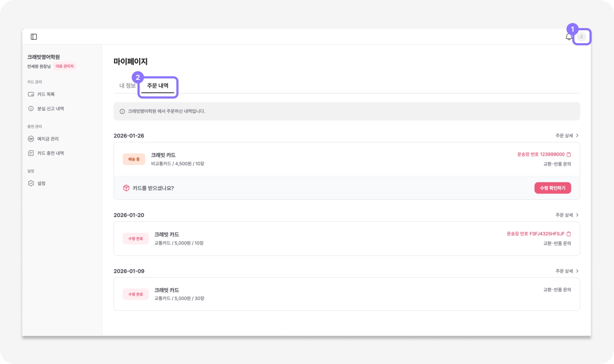Expand 주문 상세 for 2026-01-26 order

pos(567,136)
